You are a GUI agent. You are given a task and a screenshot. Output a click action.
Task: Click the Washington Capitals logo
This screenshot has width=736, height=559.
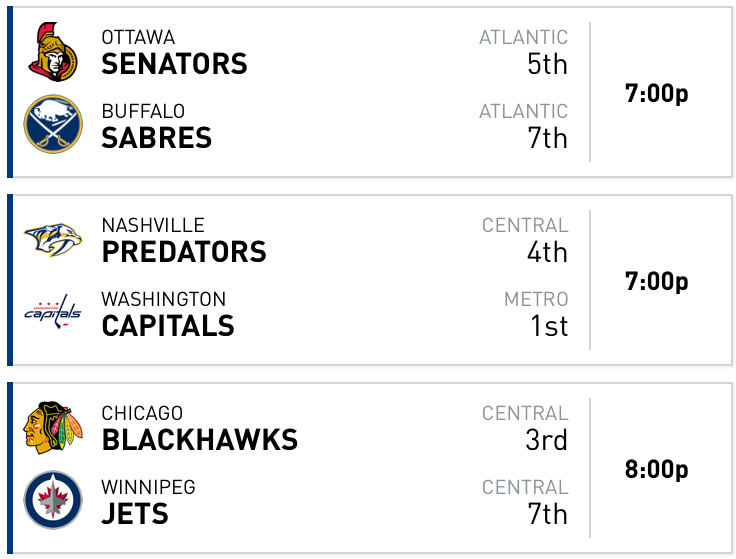point(53,312)
